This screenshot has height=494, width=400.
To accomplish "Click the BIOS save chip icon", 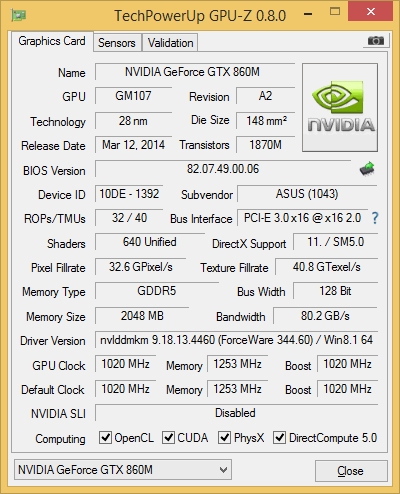I will coord(367,169).
